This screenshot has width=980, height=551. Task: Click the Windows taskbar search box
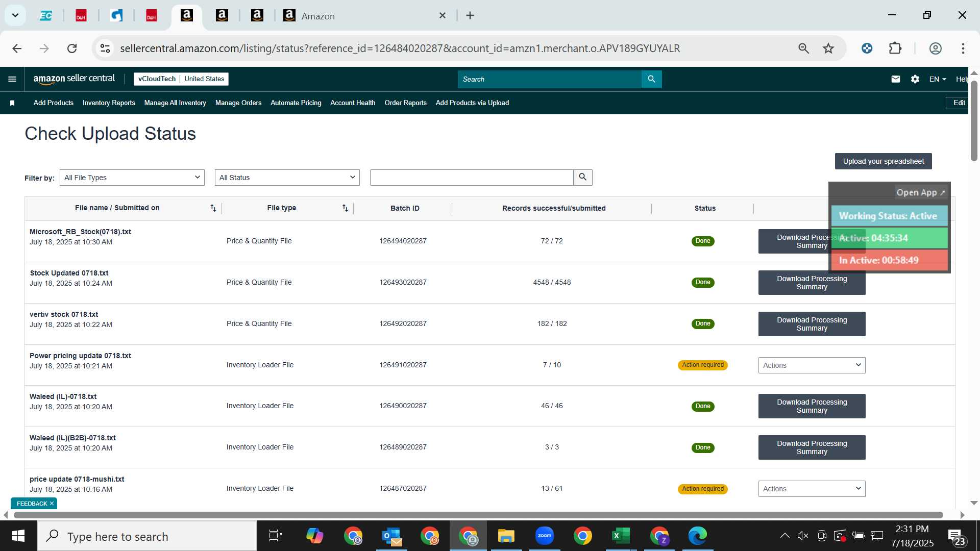click(147, 536)
